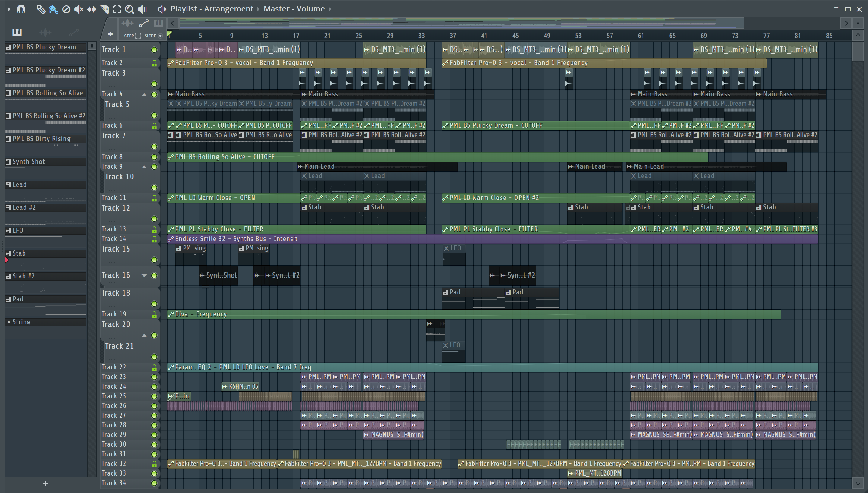Click plus button above Track 1

[x=110, y=34]
